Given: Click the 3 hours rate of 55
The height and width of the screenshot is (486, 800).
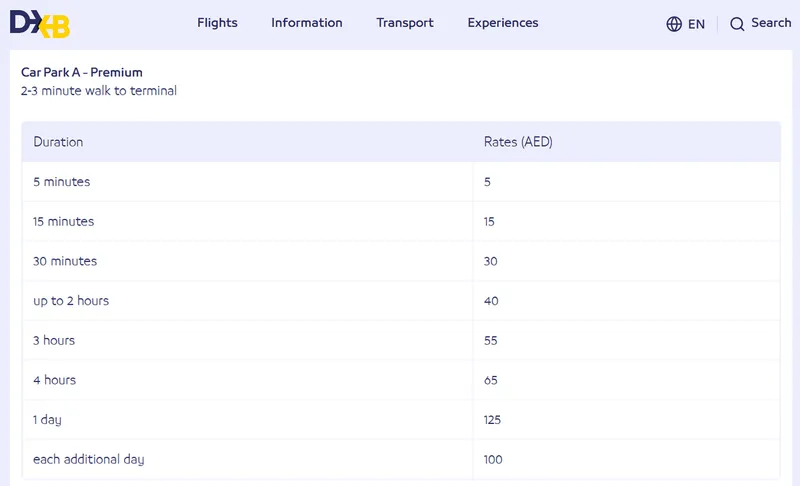Looking at the screenshot, I should [490, 341].
